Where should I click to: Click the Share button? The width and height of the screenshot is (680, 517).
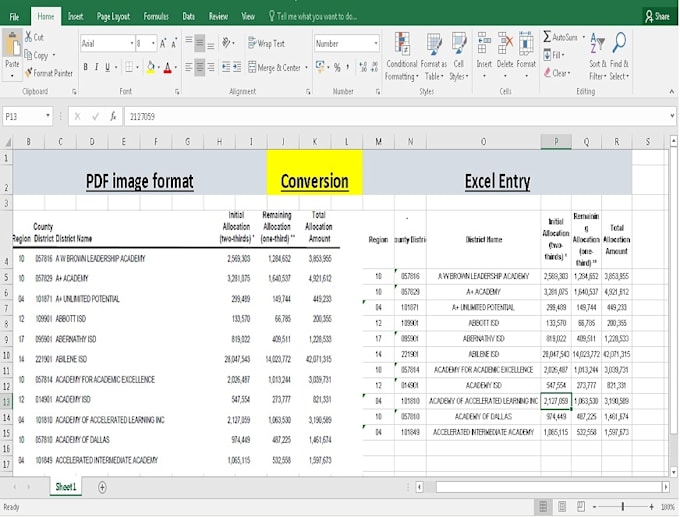[x=657, y=16]
